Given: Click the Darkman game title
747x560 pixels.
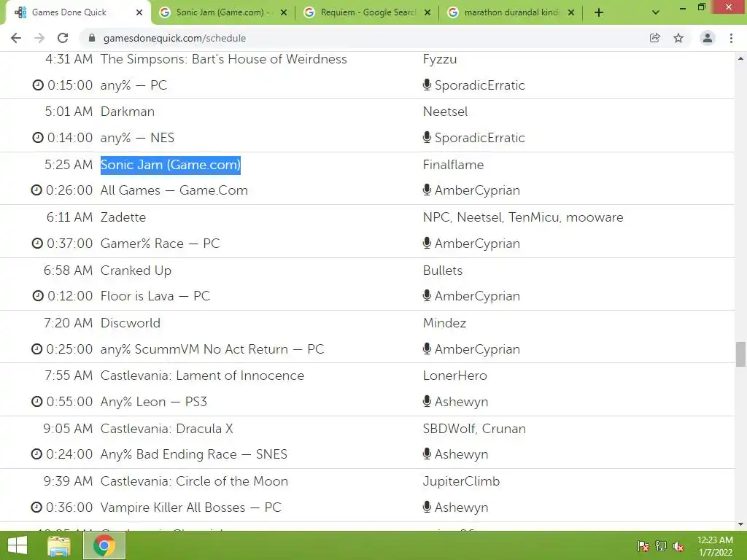Looking at the screenshot, I should (127, 112).
